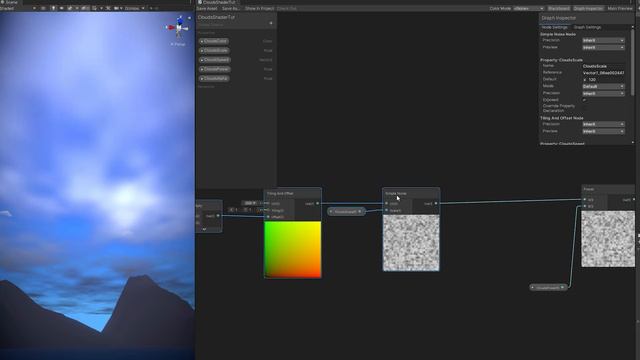Toggle the scene lighting lightbulb icon
This screenshot has width=640, height=360.
coord(53,8)
